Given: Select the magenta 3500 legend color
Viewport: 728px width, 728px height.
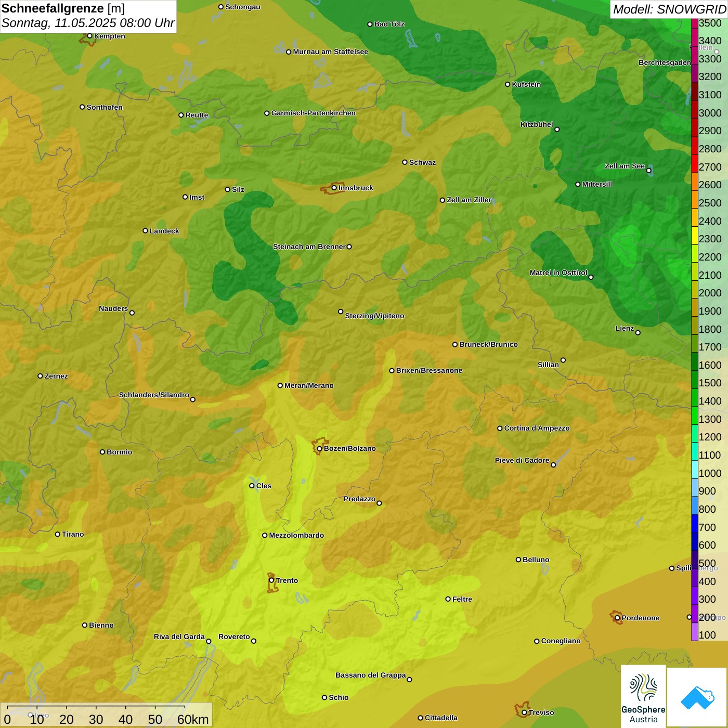Looking at the screenshot, I should [695, 23].
